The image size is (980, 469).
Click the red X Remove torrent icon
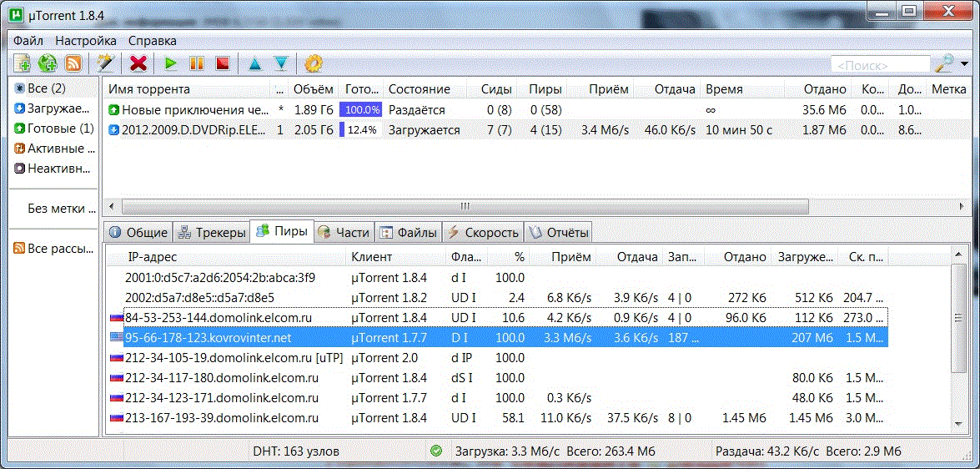138,63
